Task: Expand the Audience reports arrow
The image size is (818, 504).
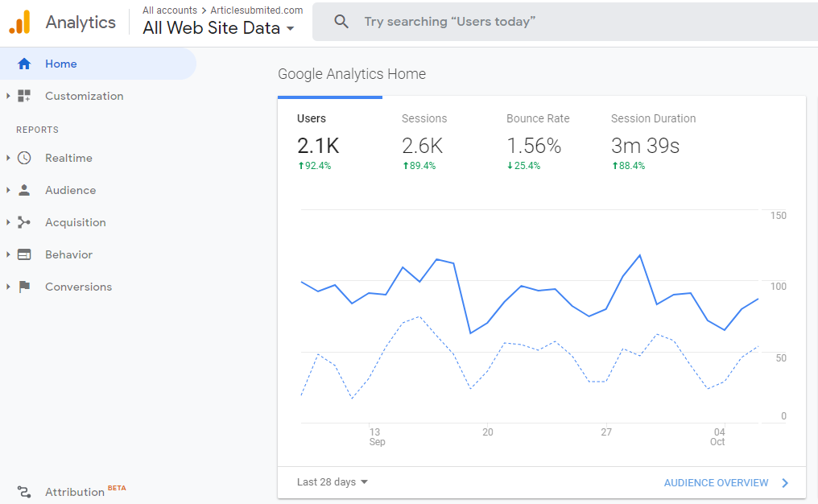Action: [8, 190]
